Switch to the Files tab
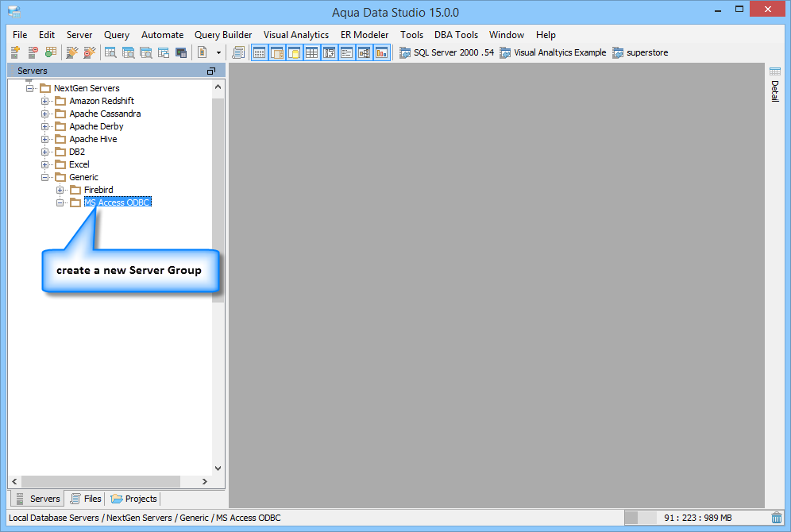Viewport: 791px width, 532px height. (86, 499)
